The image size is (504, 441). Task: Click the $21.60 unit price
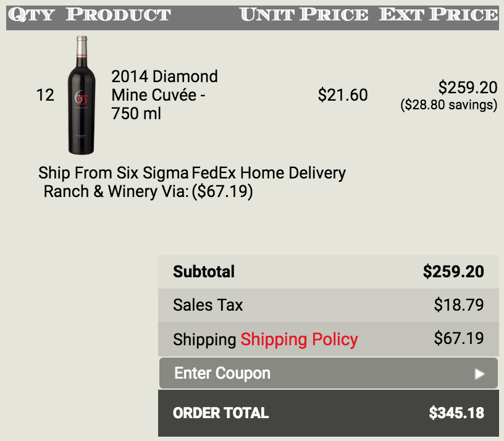click(x=343, y=95)
